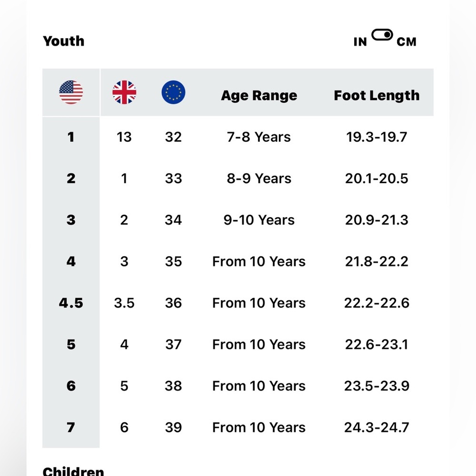Click EU size 38 cell

(x=173, y=386)
